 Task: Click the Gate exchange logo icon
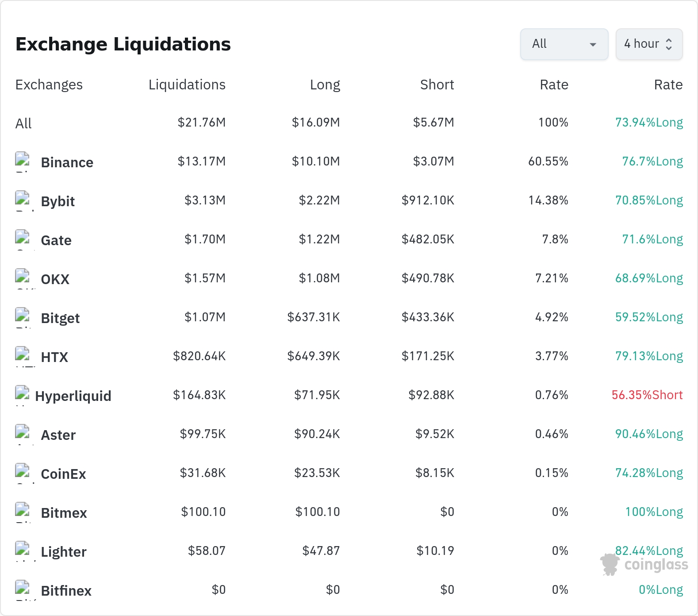(x=23, y=238)
